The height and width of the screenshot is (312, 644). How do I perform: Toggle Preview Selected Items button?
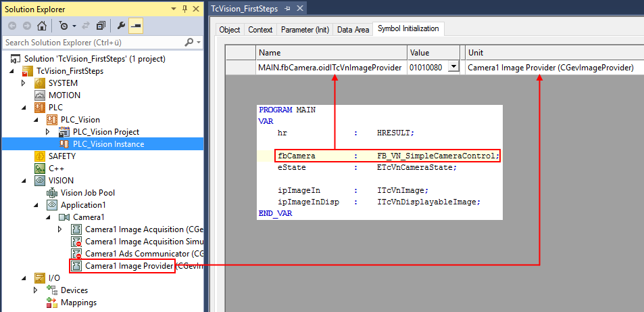(x=136, y=26)
